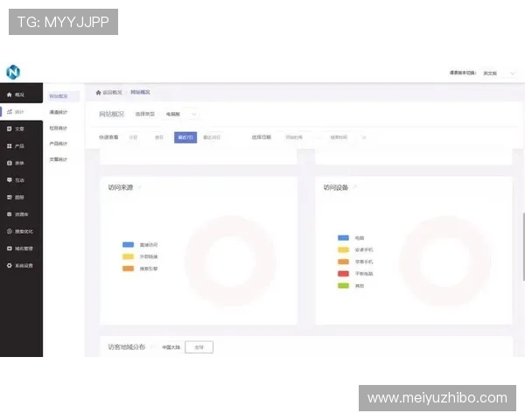The image size is (525, 420).
Task: Click the breadcrumb home icon
Action: pyautogui.click(x=98, y=93)
